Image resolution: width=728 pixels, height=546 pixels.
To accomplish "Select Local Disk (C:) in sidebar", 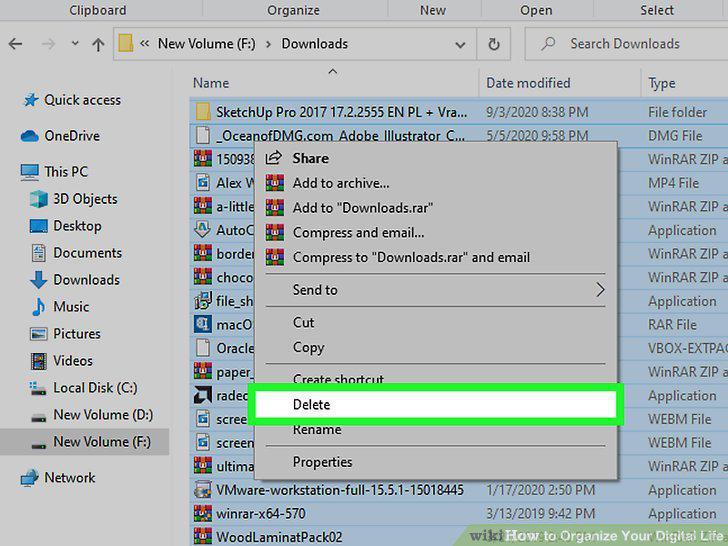I will click(x=95, y=388).
